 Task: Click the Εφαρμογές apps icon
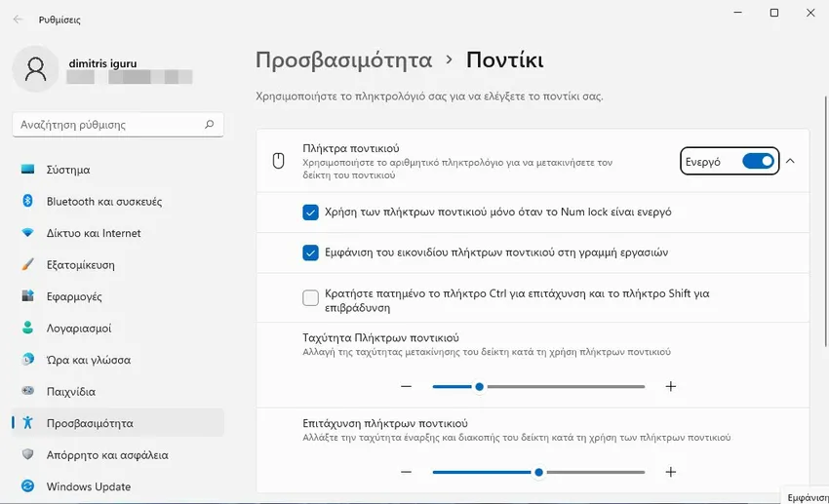27,295
